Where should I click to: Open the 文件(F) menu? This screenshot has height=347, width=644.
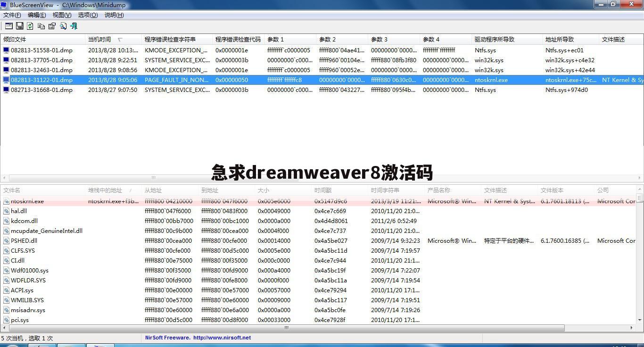point(12,15)
